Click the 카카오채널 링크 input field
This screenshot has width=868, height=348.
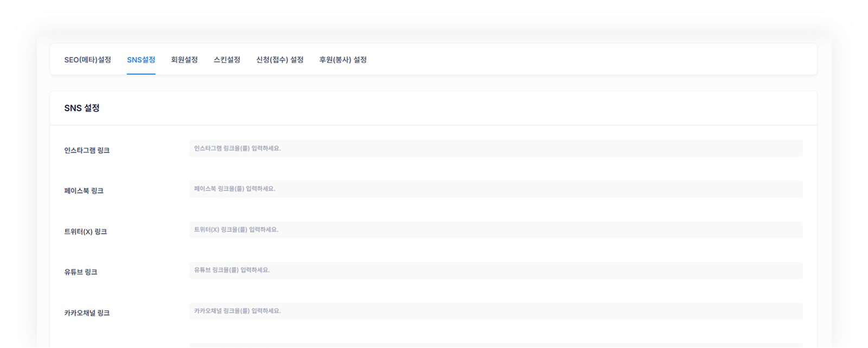[495, 311]
